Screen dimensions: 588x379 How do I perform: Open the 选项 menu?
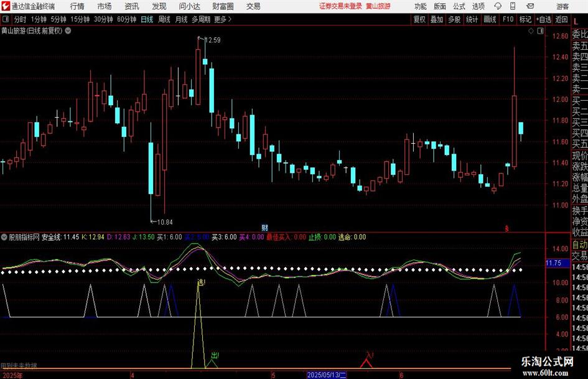pyautogui.click(x=478, y=6)
